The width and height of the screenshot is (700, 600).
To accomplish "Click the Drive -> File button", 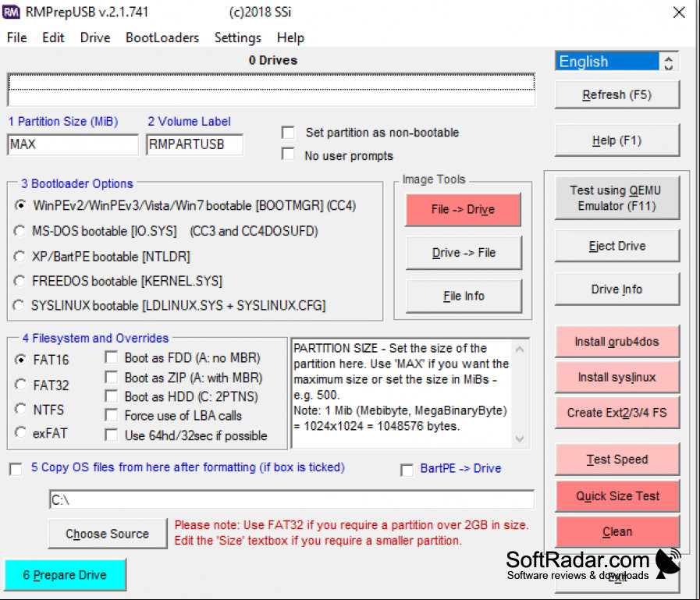I will 464,253.
